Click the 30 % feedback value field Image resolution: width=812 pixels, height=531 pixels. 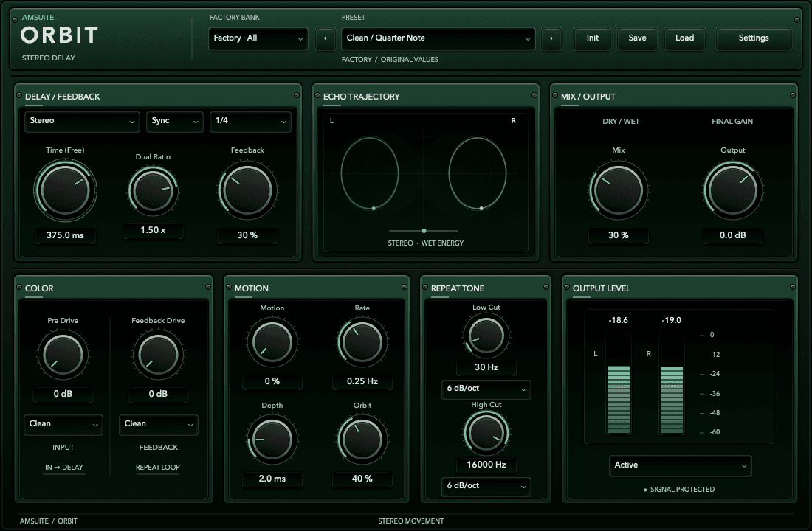pos(247,235)
